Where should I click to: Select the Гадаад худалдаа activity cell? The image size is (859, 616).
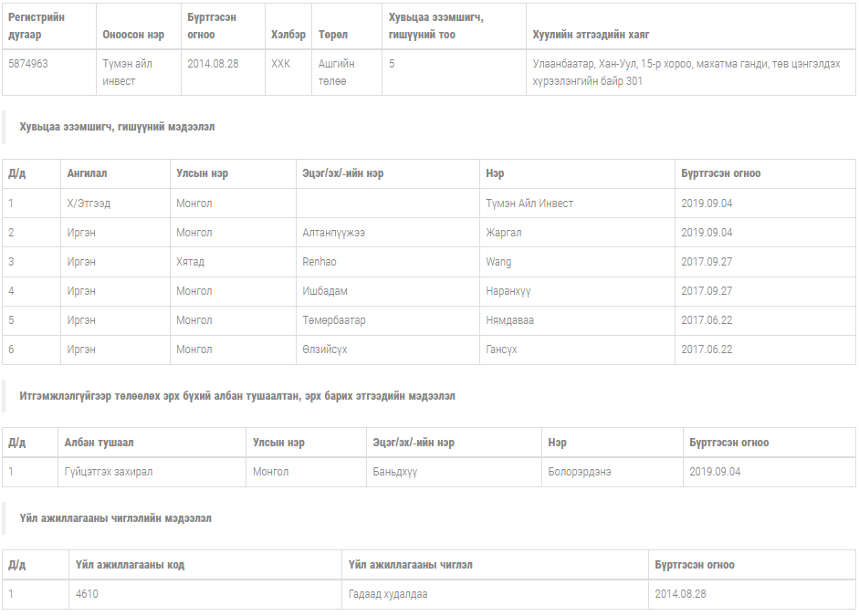pyautogui.click(x=388, y=594)
